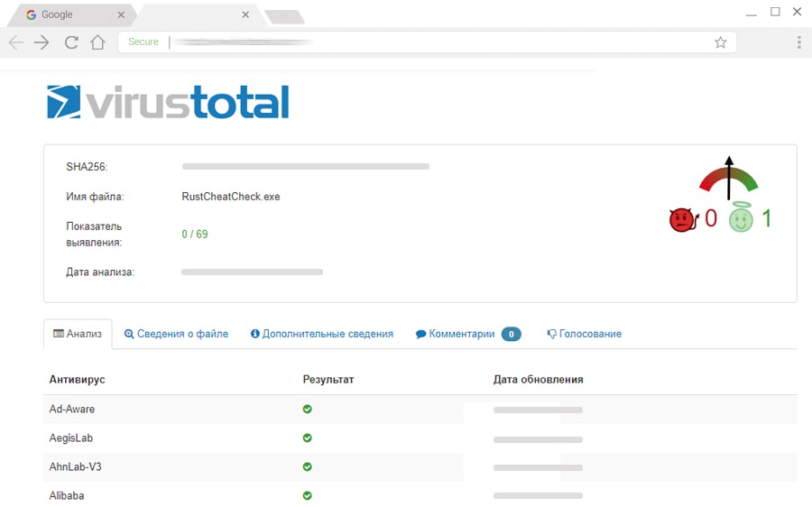Click the harmless vote count 1
812x507 pixels.
pyautogui.click(x=767, y=218)
